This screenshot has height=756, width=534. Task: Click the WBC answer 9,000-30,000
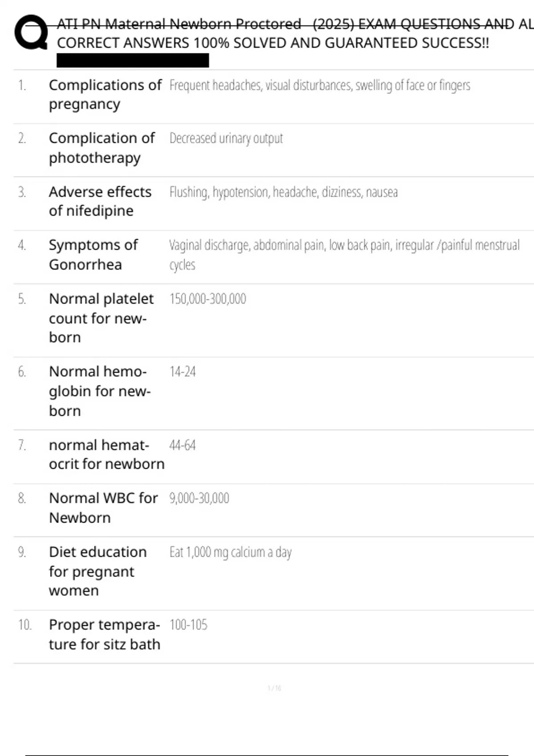click(x=199, y=498)
